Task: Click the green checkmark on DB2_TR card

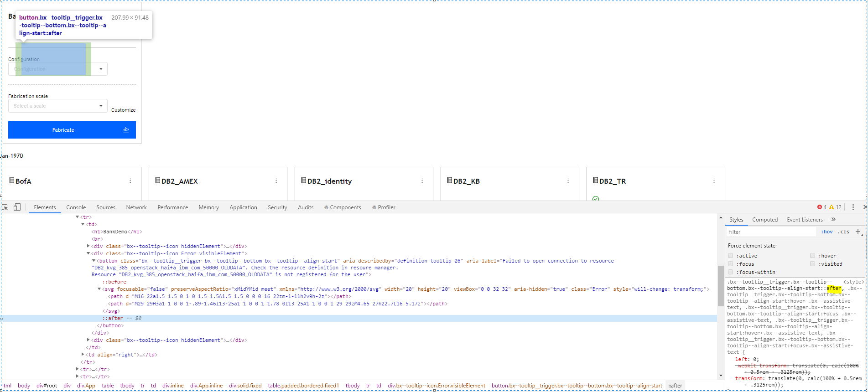Action: pos(596,198)
